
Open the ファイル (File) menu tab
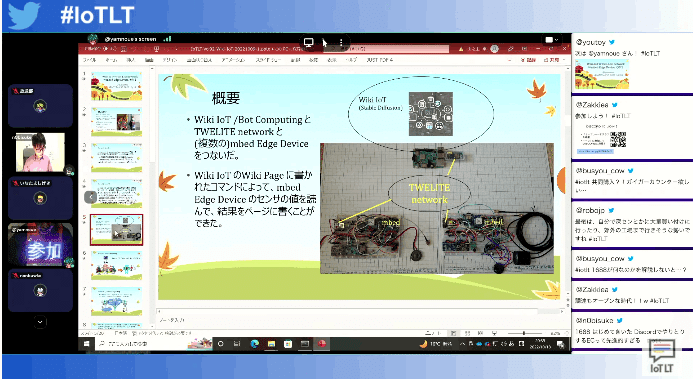(x=89, y=60)
